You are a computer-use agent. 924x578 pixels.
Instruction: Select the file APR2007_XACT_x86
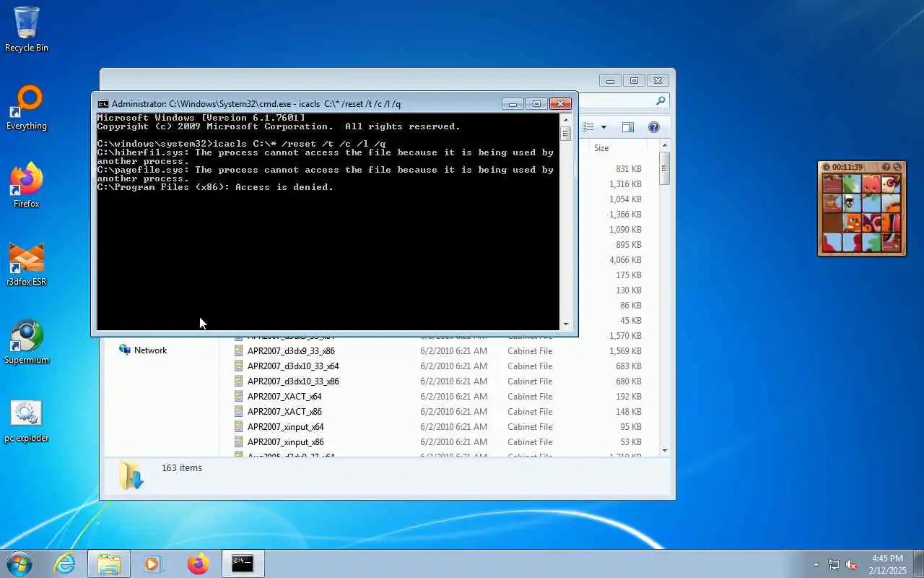click(x=284, y=412)
